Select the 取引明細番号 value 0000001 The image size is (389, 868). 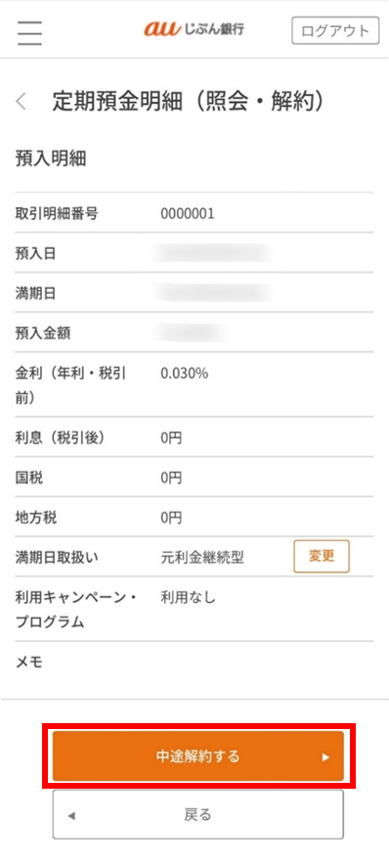pos(188,213)
